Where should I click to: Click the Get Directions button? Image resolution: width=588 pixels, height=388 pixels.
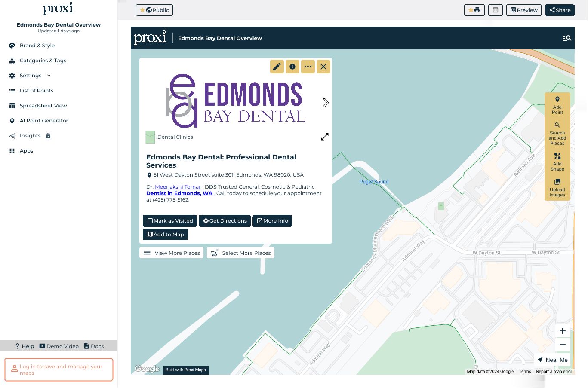pyautogui.click(x=225, y=221)
